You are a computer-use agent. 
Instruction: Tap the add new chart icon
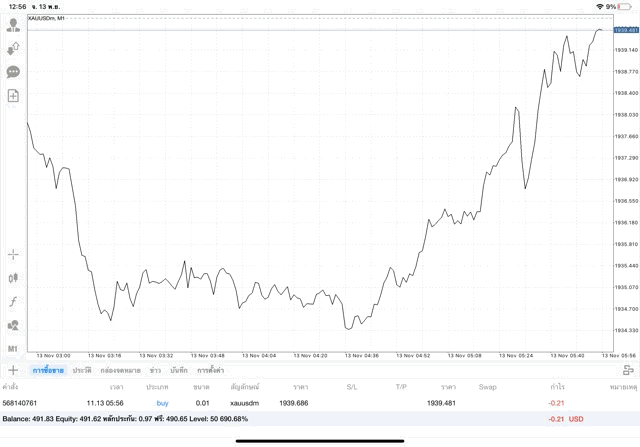tap(13, 96)
